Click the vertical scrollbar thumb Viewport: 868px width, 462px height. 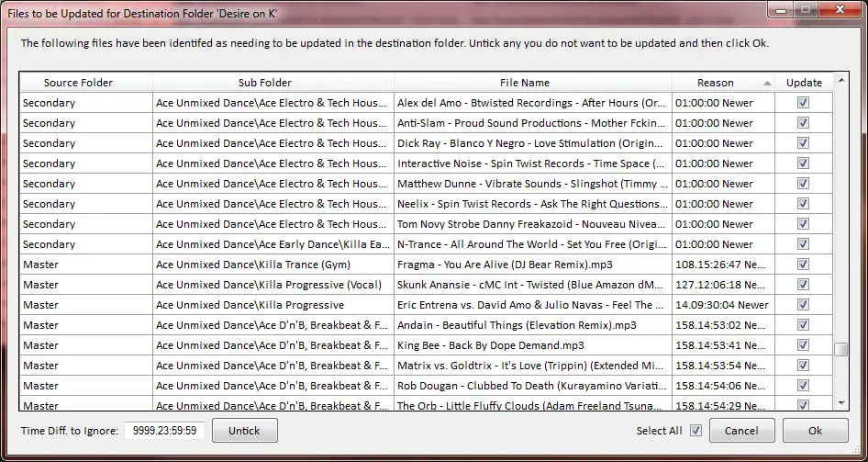pos(841,350)
